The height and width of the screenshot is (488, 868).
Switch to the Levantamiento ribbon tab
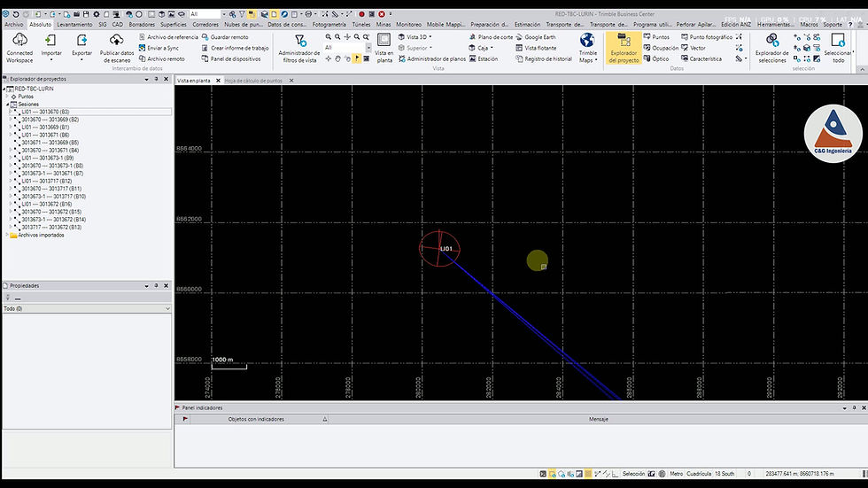[x=74, y=24]
